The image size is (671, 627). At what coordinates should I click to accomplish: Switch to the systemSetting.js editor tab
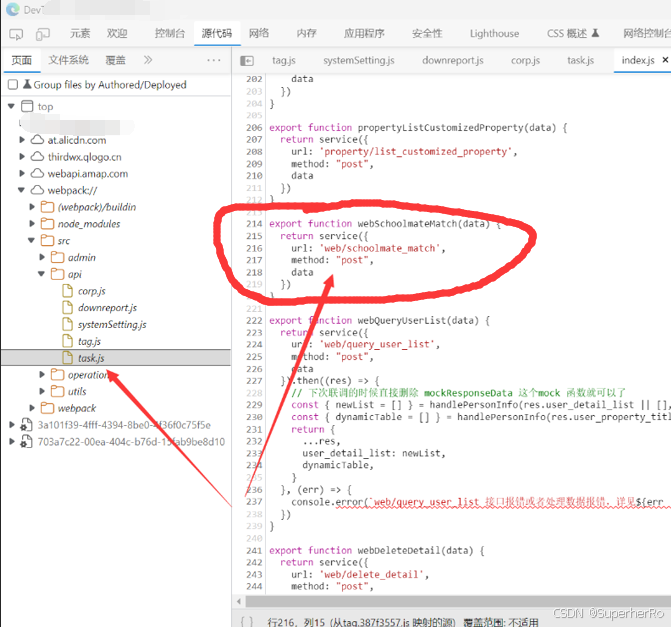tap(359, 60)
